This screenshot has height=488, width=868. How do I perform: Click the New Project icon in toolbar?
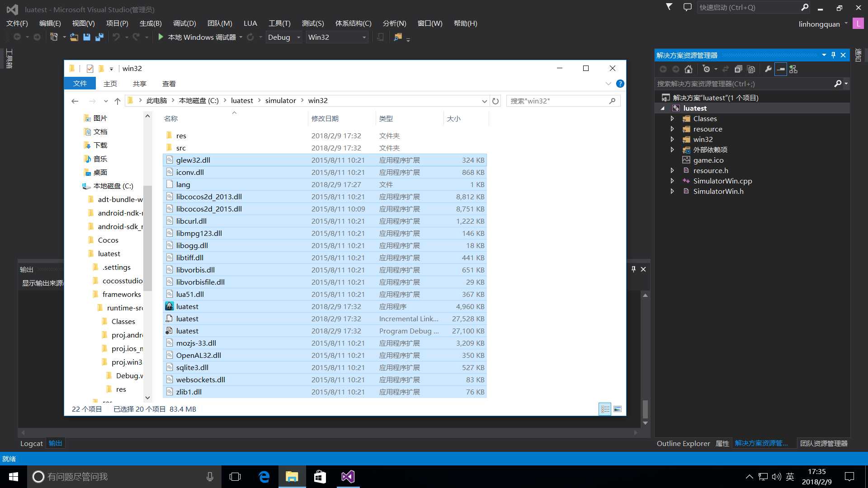54,37
